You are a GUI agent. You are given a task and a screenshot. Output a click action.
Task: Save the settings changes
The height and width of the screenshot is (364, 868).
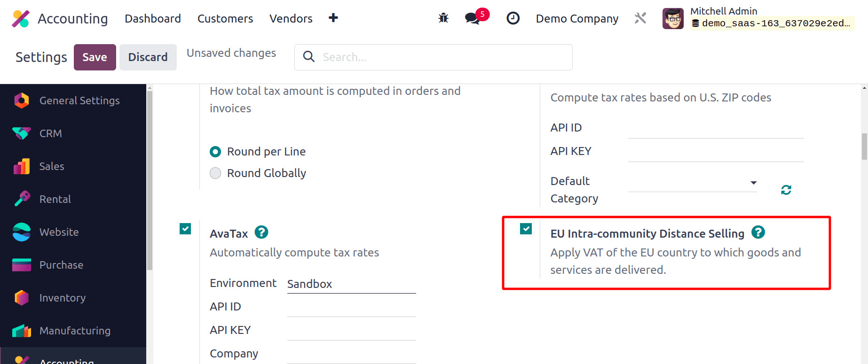coord(95,57)
